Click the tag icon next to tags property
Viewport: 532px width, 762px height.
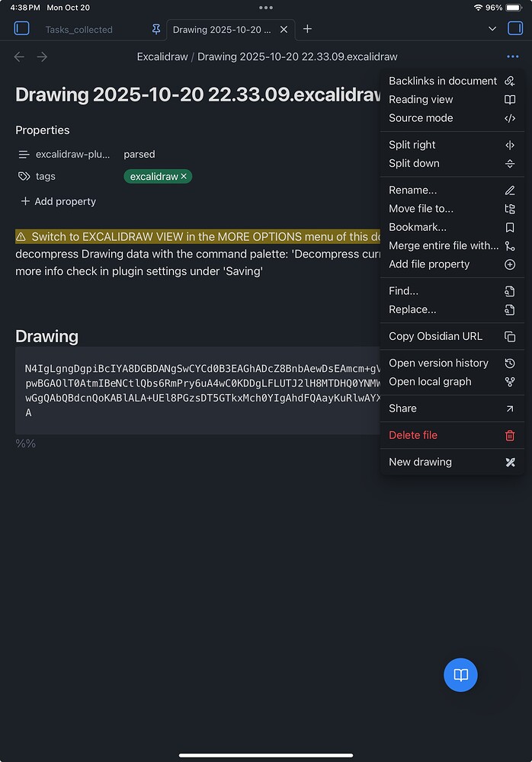[x=25, y=176]
